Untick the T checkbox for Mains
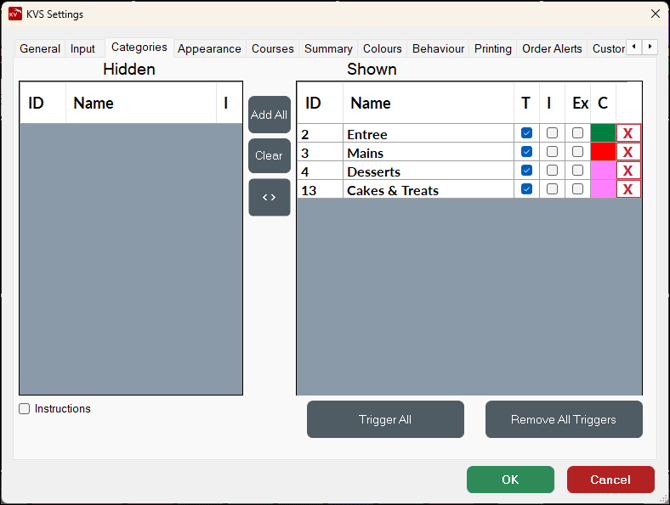The height and width of the screenshot is (505, 670). 526,152
